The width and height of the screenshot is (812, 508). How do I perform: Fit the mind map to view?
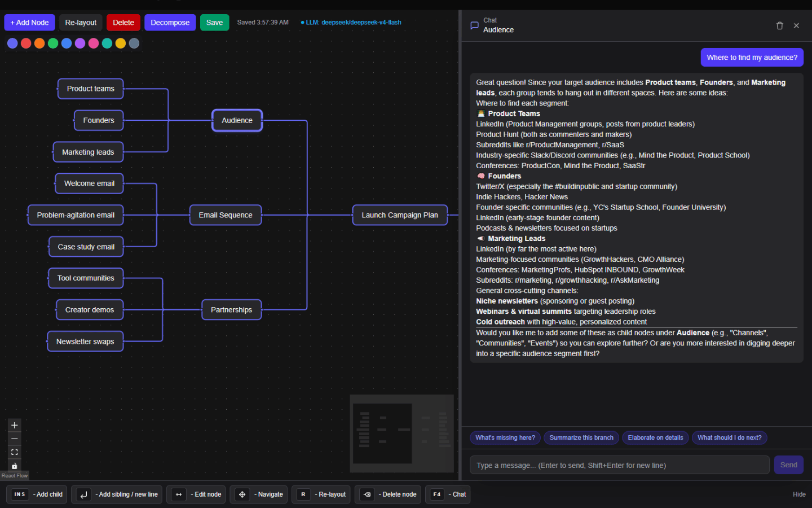15,452
